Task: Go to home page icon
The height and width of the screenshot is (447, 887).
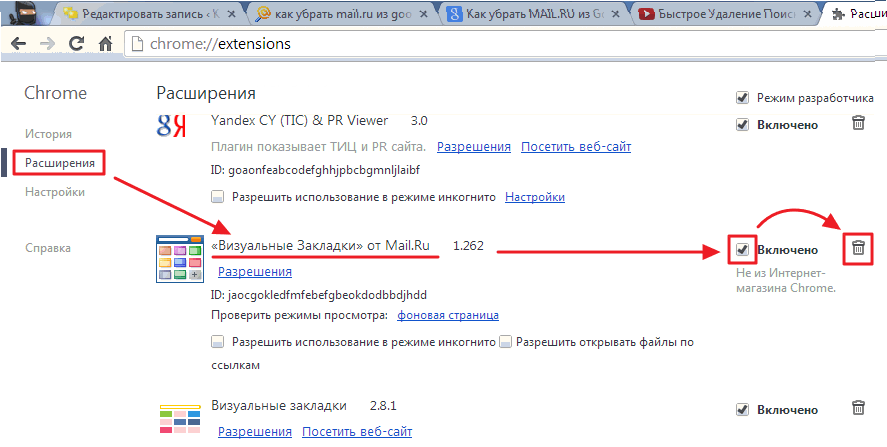Action: click(105, 44)
